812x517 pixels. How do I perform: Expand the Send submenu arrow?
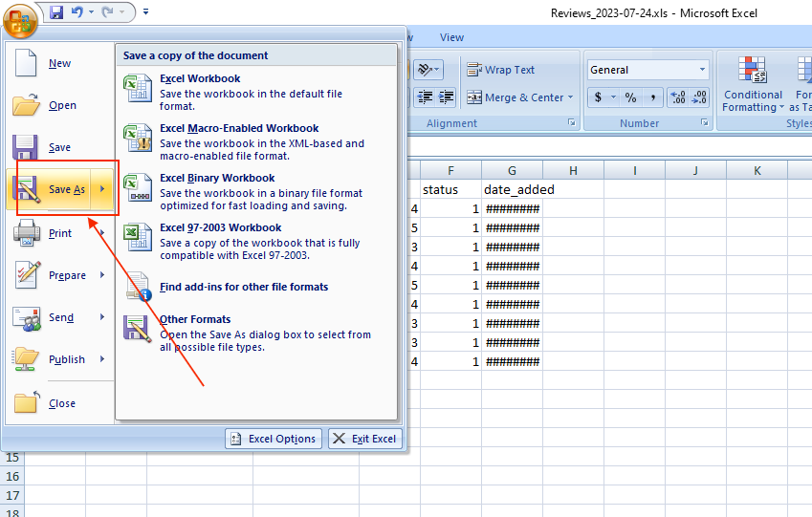click(102, 316)
